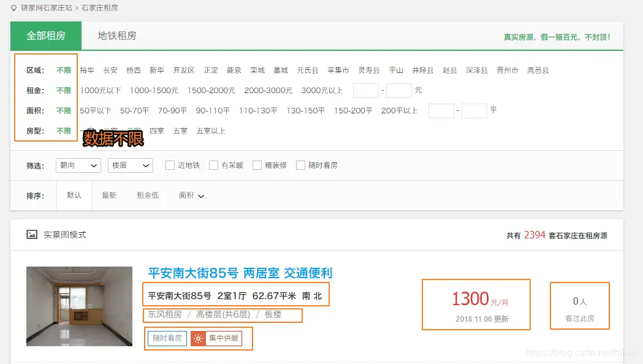Viewport: 643px width, 364px height.
Task: Click the minimum rent price input field
Action: click(x=366, y=90)
